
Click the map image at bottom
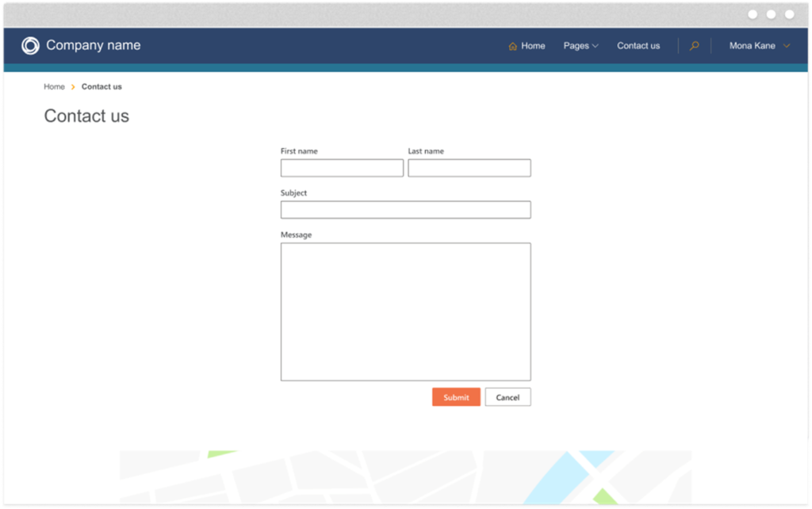(x=405, y=477)
